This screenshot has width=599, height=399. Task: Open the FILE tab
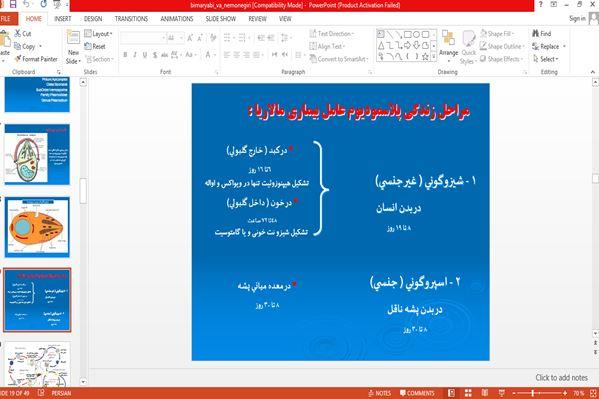pos(6,19)
